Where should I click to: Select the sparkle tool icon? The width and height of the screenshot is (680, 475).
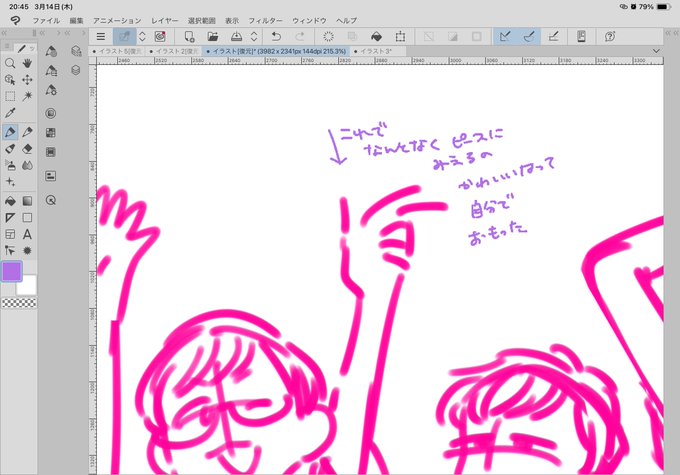coord(10,182)
